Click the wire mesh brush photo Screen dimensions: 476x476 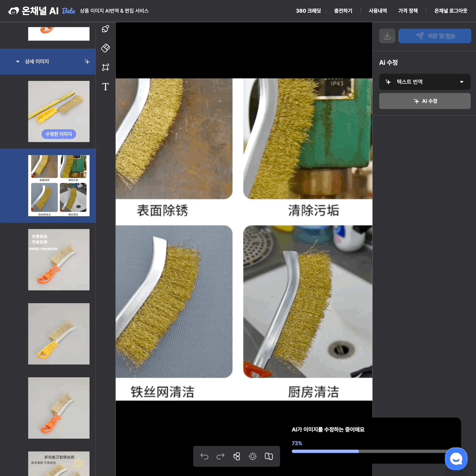(x=174, y=302)
